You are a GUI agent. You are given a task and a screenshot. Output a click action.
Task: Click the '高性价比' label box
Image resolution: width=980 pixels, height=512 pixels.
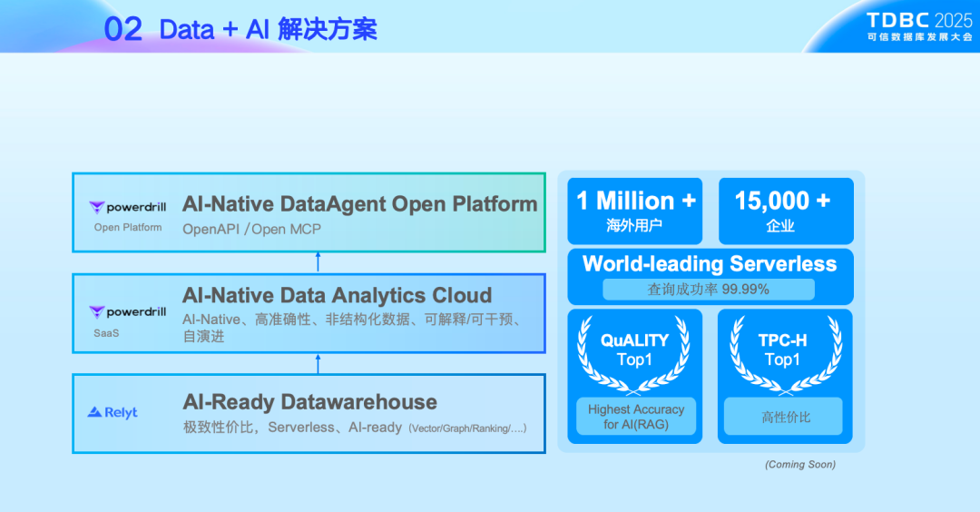coord(783,417)
